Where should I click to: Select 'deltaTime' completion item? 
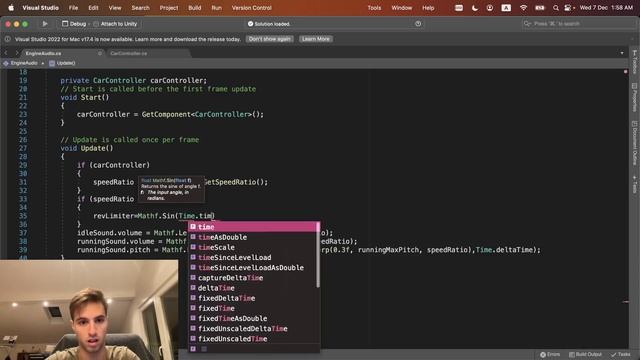253,288
